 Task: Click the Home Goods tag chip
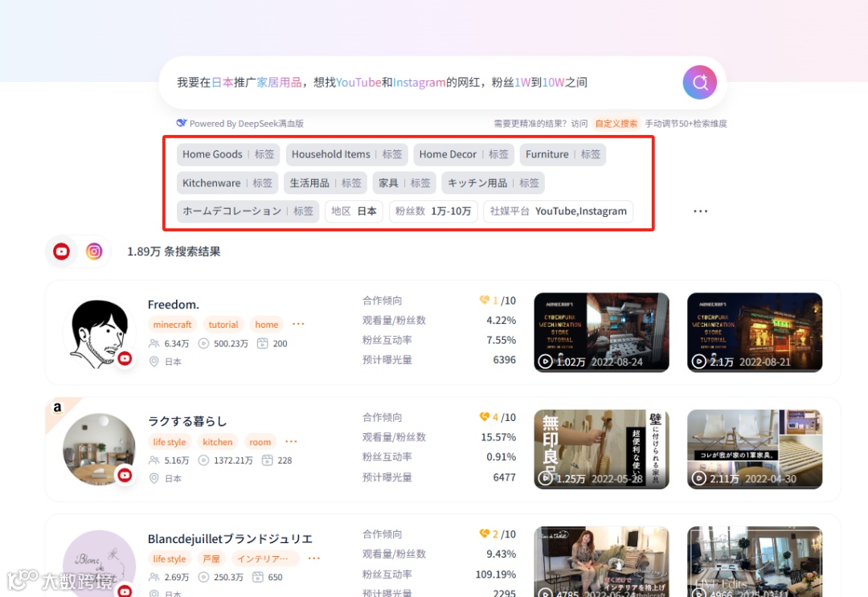[228, 154]
